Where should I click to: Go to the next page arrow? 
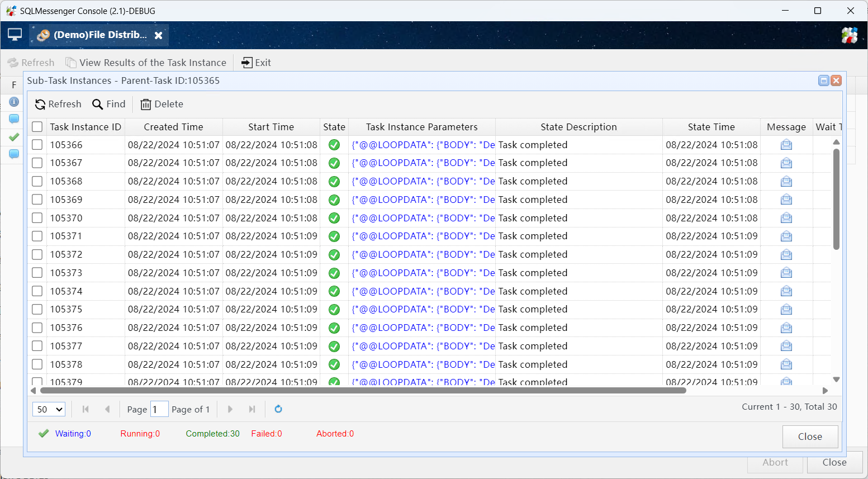coord(230,409)
